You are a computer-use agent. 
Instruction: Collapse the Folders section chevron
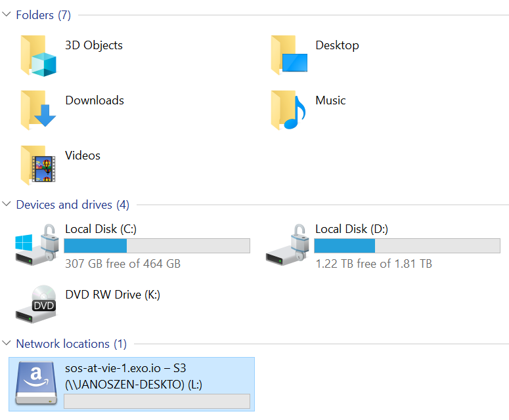[7, 14]
